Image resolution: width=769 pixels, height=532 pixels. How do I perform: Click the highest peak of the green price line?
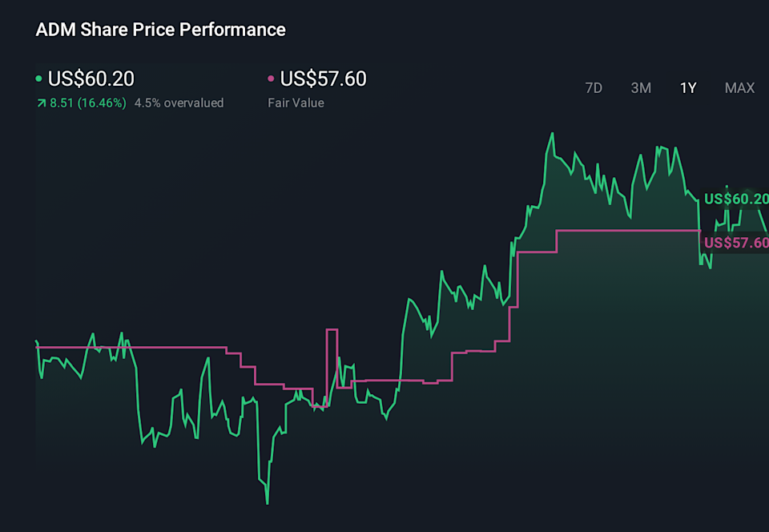(553, 134)
